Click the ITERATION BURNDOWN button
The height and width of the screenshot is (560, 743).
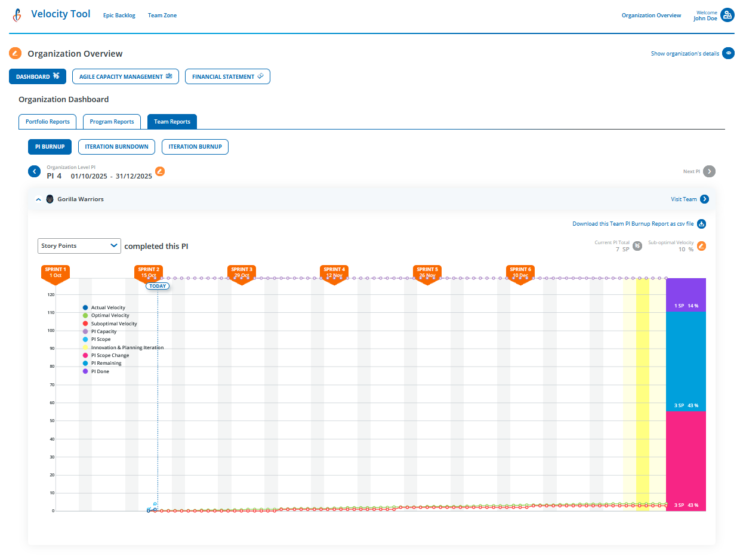pyautogui.click(x=116, y=146)
